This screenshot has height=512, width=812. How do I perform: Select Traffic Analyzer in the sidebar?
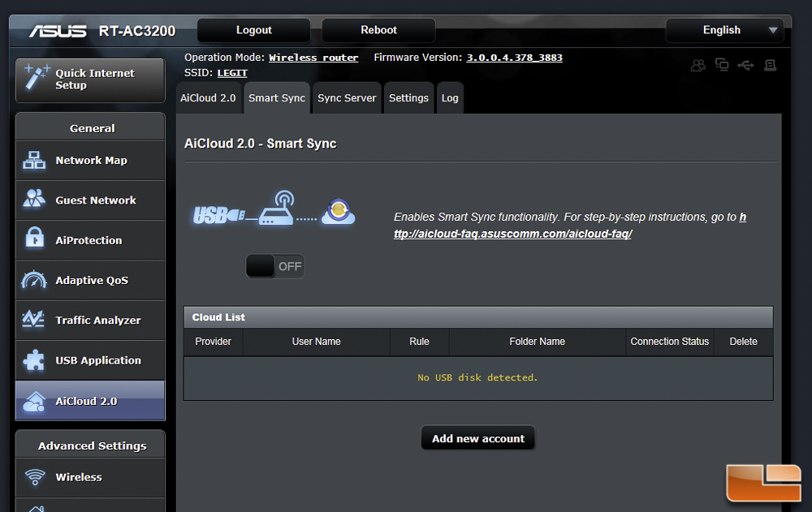[90, 321]
